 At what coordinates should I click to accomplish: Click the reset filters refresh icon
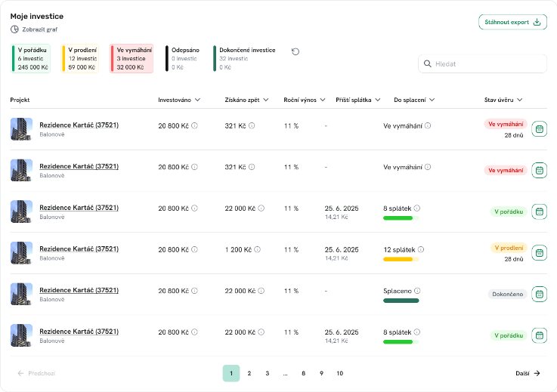point(296,51)
